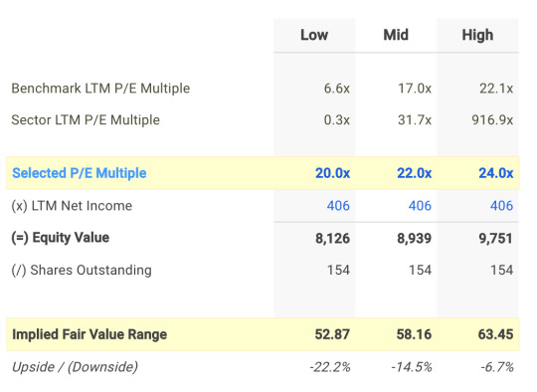Select the High column header
The width and height of the screenshot is (537, 392).
[477, 35]
